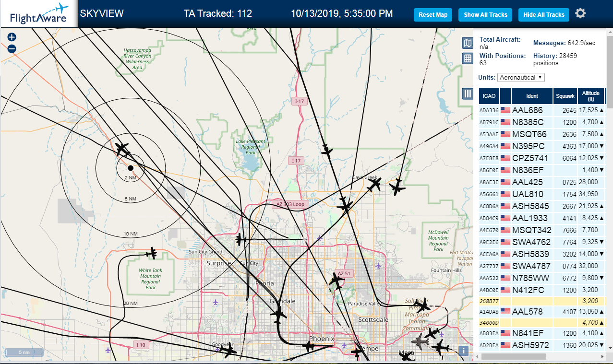Screen dimensions: 613x364
Task: Select the aircraft below AZ 303 Loop label
Action: pyautogui.click(x=345, y=206)
